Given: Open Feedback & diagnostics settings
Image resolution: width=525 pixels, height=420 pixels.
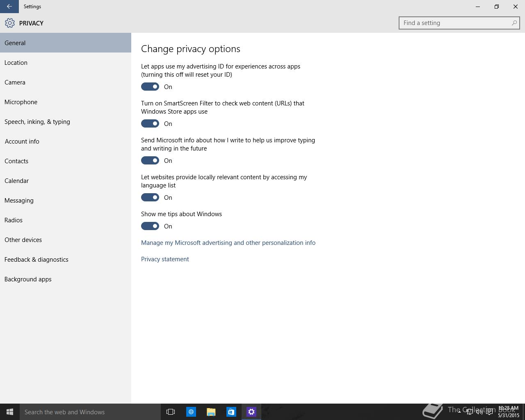Looking at the screenshot, I should pos(66,259).
